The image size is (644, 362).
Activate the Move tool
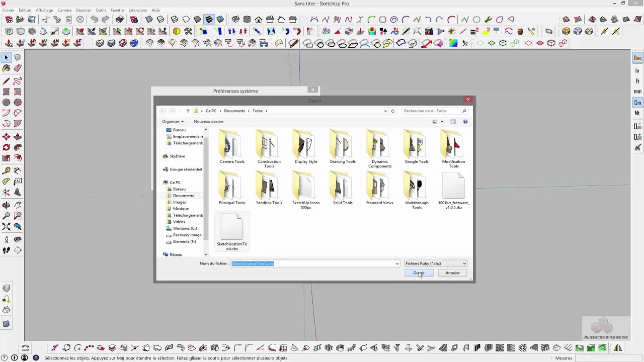pyautogui.click(x=7, y=136)
